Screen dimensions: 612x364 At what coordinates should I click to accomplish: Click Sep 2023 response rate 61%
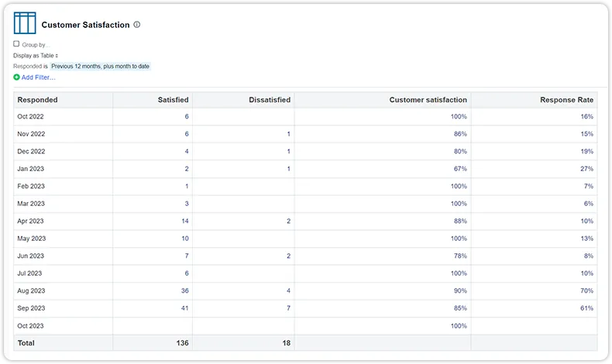point(587,308)
